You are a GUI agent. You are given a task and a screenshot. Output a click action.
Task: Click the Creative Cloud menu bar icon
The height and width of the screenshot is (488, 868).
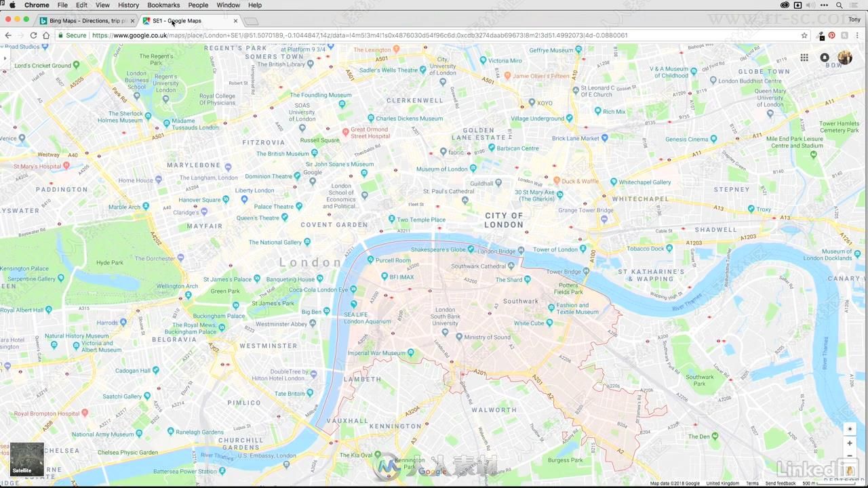pyautogui.click(x=785, y=5)
